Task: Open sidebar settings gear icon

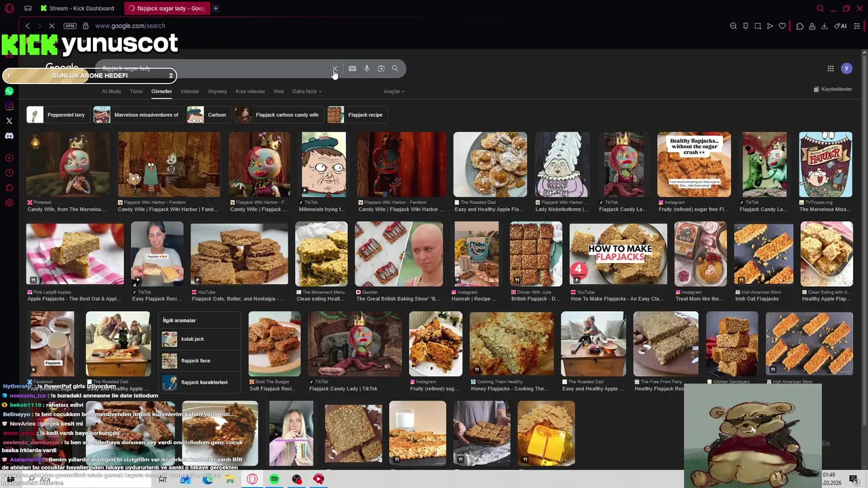Action: point(9,203)
